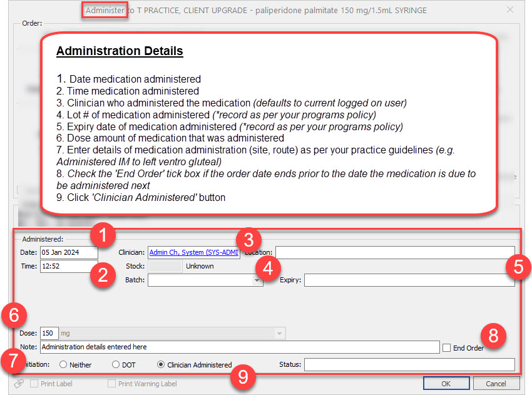Open the clinician link Admin Ch, System
Screen dimensions: 532x395
[194, 252]
